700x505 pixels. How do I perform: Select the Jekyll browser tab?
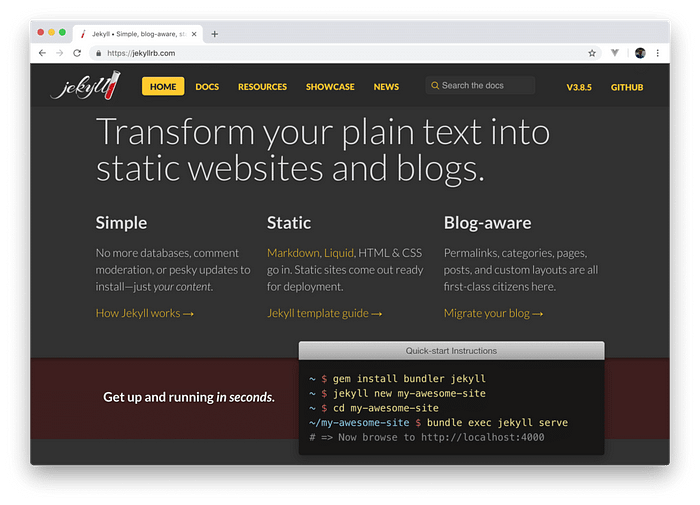(138, 34)
